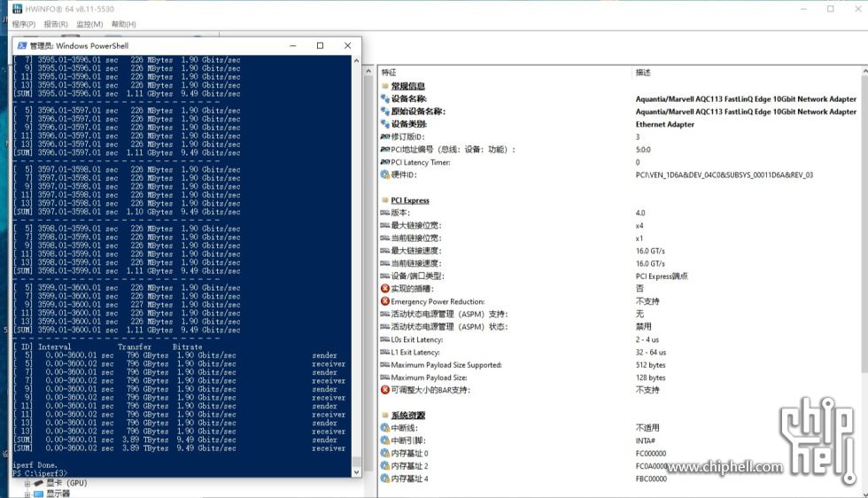Click PowerShell scrollbar down arrow

point(357,472)
